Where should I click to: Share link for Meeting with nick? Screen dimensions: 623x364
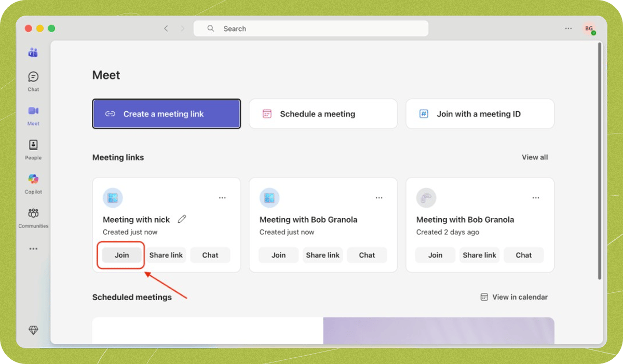166,255
